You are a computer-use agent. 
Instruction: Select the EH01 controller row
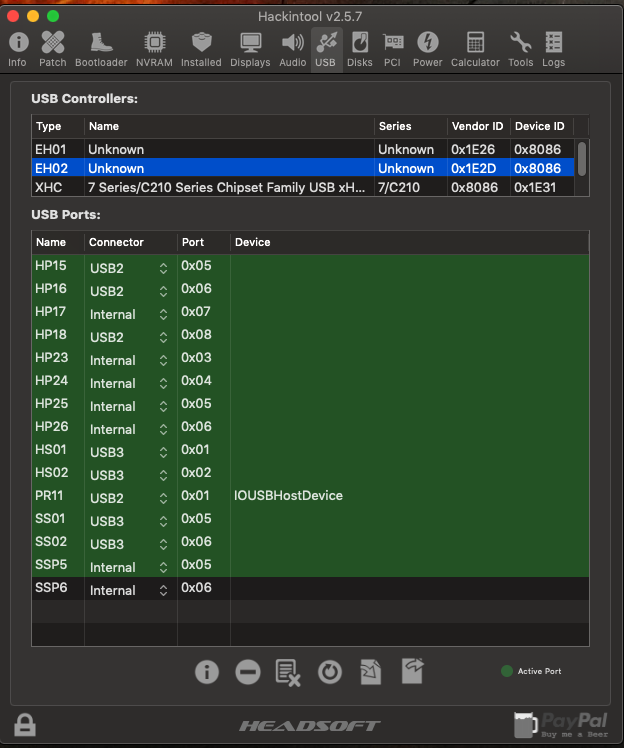tap(303, 149)
